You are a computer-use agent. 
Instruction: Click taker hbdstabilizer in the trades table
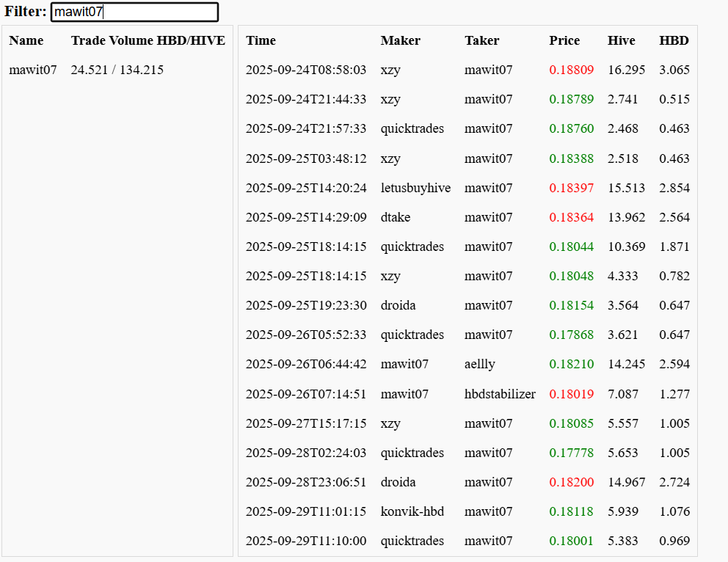(500, 394)
